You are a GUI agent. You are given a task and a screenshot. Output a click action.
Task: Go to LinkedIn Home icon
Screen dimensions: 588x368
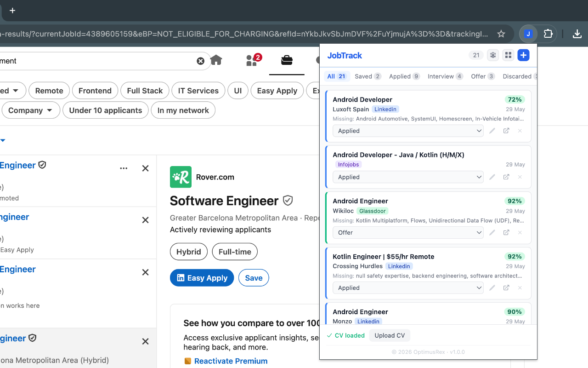pyautogui.click(x=216, y=60)
